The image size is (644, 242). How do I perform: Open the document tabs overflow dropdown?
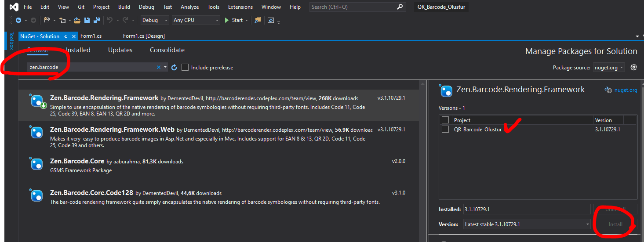click(x=637, y=36)
